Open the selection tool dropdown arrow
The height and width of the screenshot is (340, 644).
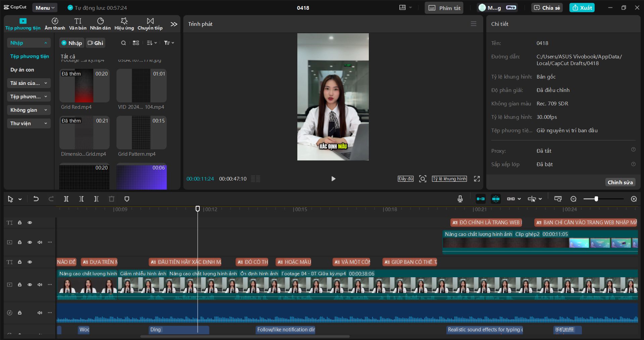(20, 199)
